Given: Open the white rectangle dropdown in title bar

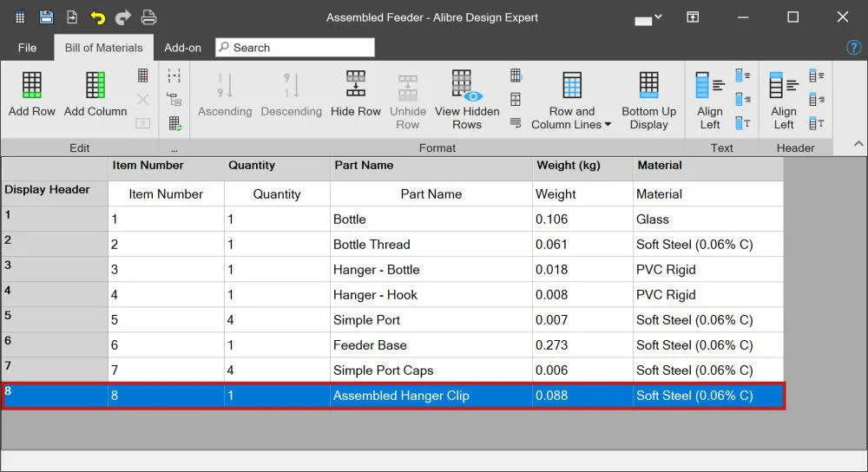Looking at the screenshot, I should point(648,19).
